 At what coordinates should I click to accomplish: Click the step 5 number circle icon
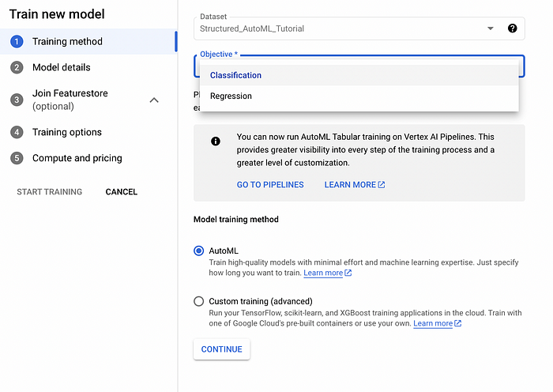click(x=17, y=158)
